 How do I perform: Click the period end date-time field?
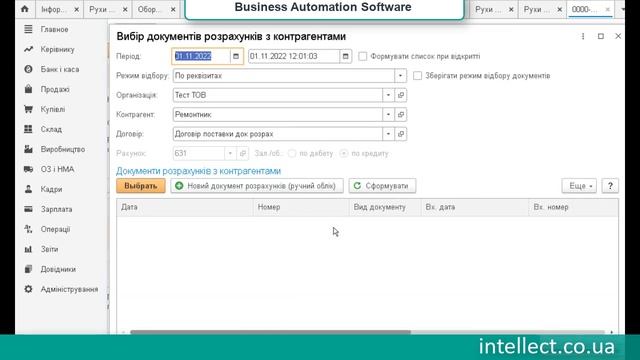(x=294, y=56)
